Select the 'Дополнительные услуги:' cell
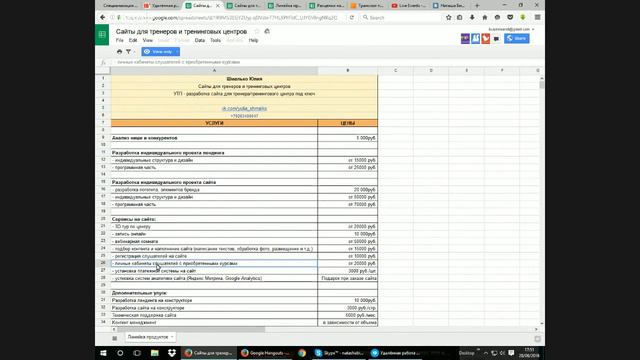 click(x=214, y=293)
